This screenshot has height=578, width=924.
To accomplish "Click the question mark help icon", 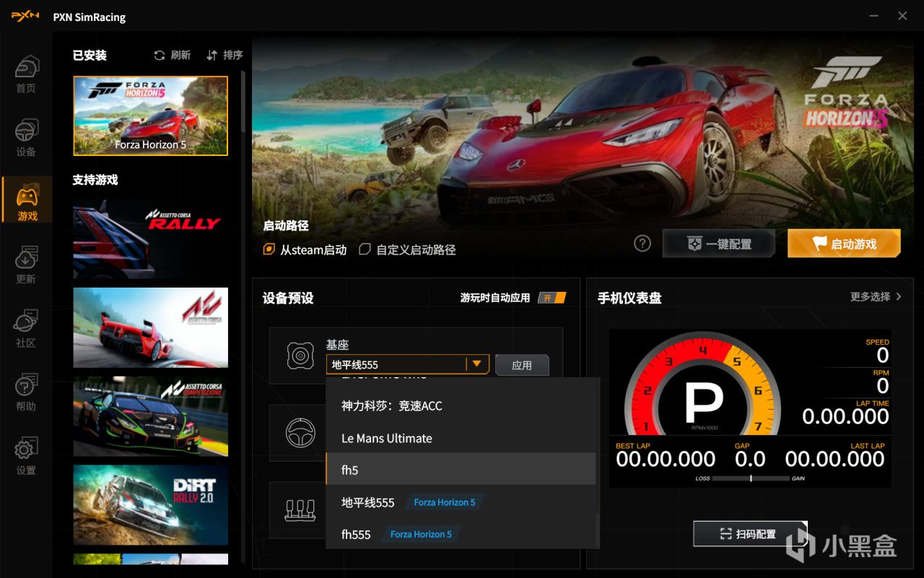I will [642, 243].
